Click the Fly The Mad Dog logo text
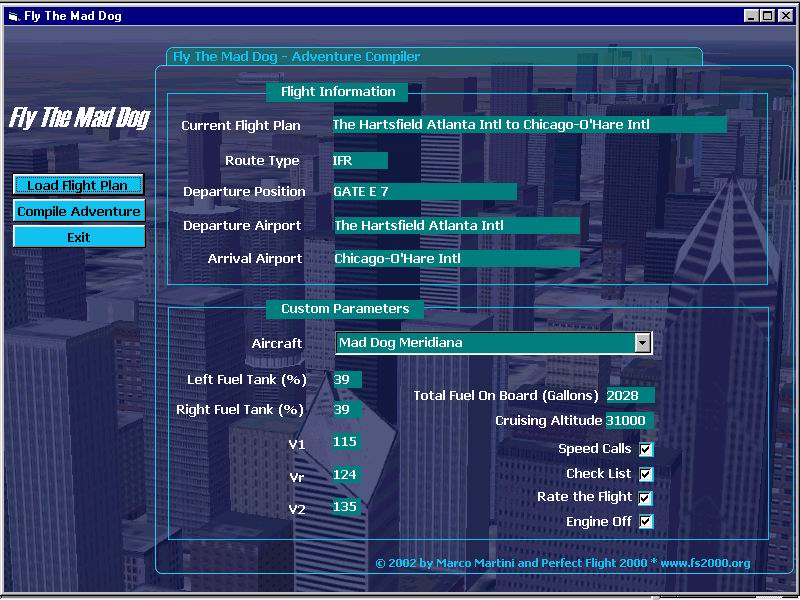Viewport: 800px width, 600px height. pyautogui.click(x=80, y=118)
